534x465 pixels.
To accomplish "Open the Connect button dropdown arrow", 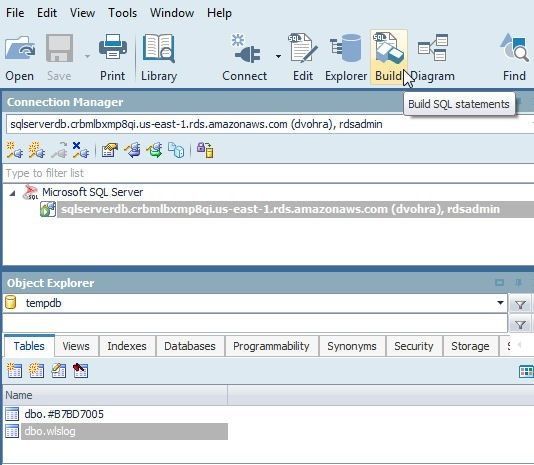I will point(278,56).
